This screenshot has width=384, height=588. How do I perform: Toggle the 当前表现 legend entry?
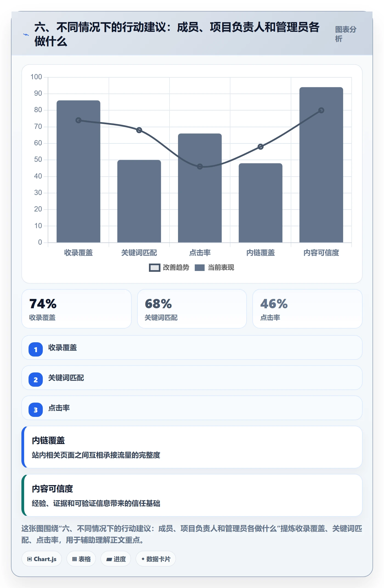(214, 267)
